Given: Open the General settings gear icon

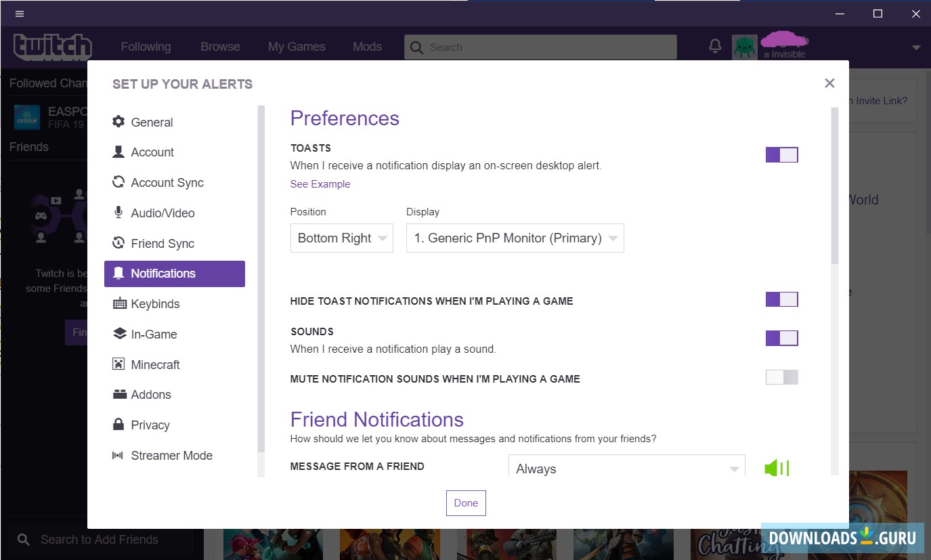Looking at the screenshot, I should (x=118, y=122).
